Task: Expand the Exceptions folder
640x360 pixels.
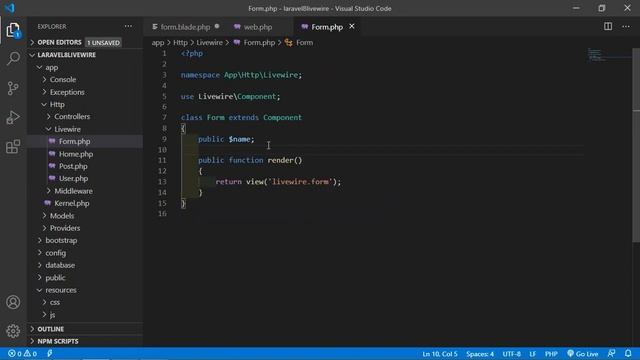Action: (x=67, y=92)
